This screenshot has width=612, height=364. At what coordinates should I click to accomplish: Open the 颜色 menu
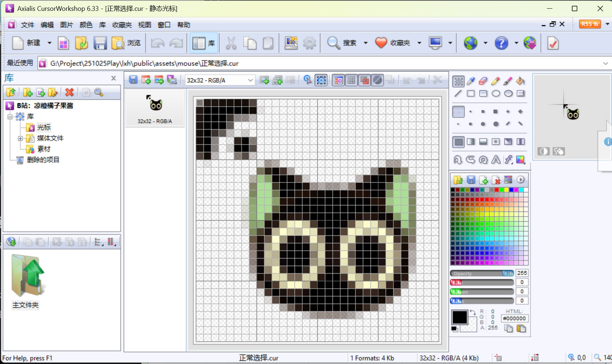pyautogui.click(x=86, y=25)
